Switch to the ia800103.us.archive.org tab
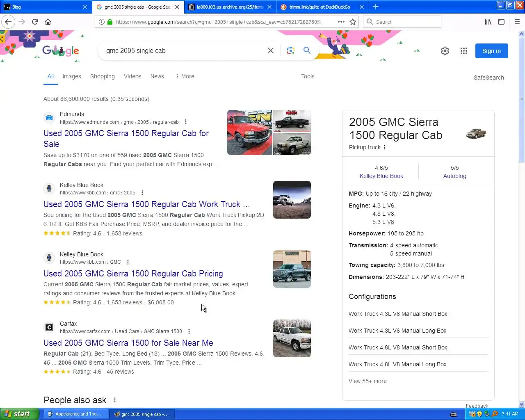This screenshot has height=420, width=525. tap(230, 7)
